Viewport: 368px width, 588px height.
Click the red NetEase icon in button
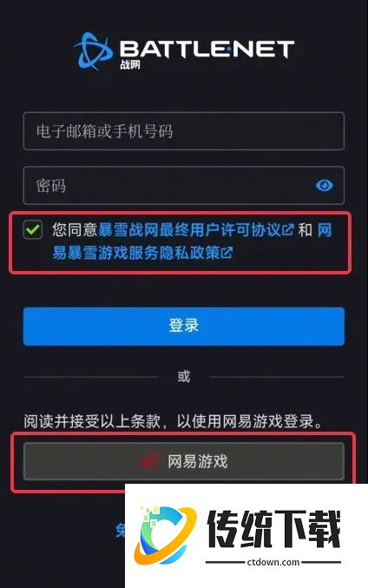pyautogui.click(x=148, y=461)
